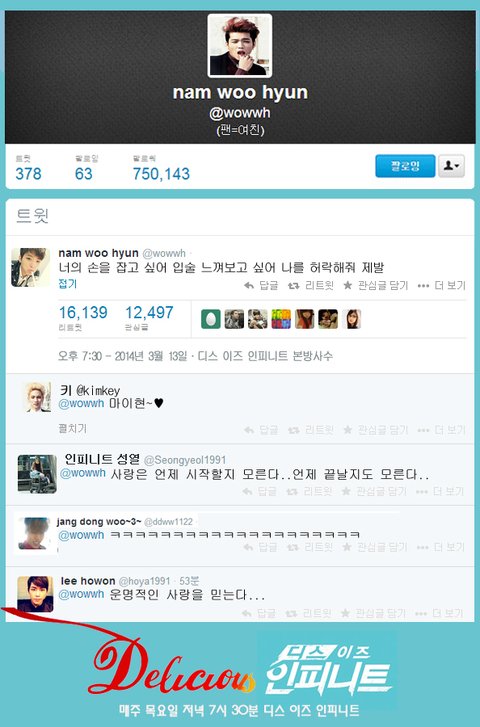Click favorite star on jang dong woo's reply
The height and width of the screenshot is (727, 480).
click(x=346, y=547)
